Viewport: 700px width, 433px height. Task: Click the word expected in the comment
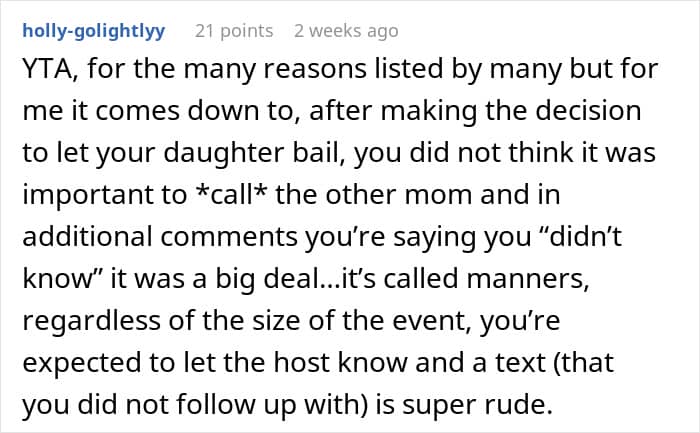tap(82, 363)
